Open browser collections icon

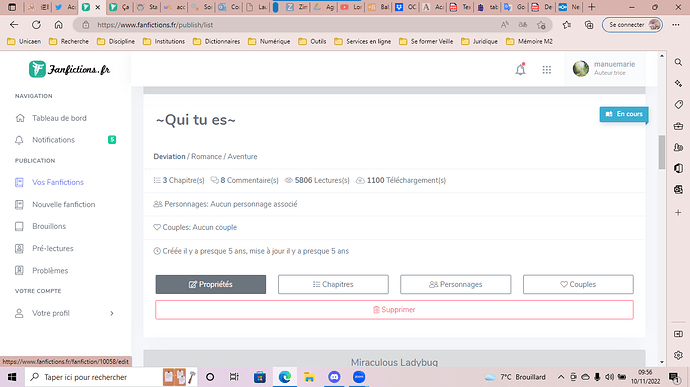589,25
